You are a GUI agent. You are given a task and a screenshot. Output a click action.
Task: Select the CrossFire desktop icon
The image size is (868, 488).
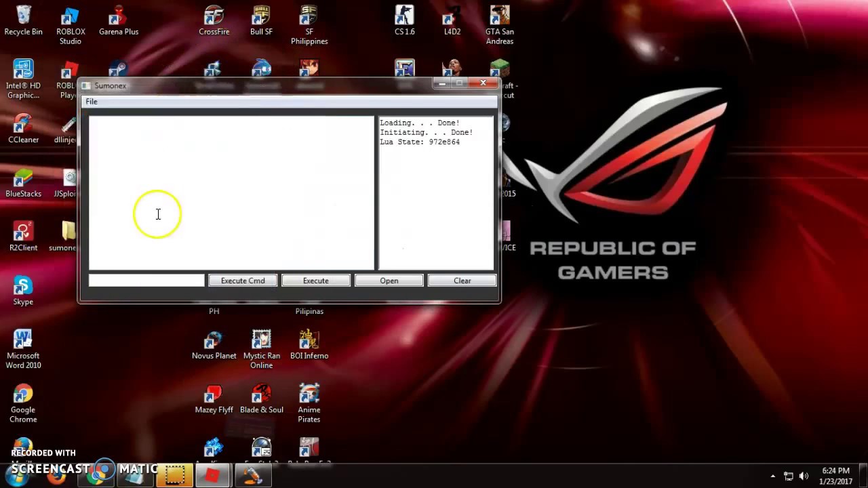point(214,21)
